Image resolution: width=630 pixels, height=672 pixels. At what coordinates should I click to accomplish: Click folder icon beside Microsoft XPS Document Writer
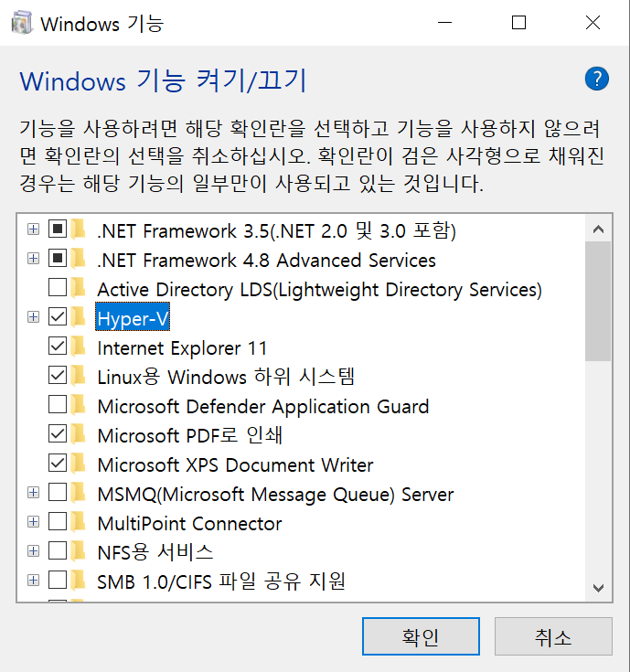pos(78,464)
